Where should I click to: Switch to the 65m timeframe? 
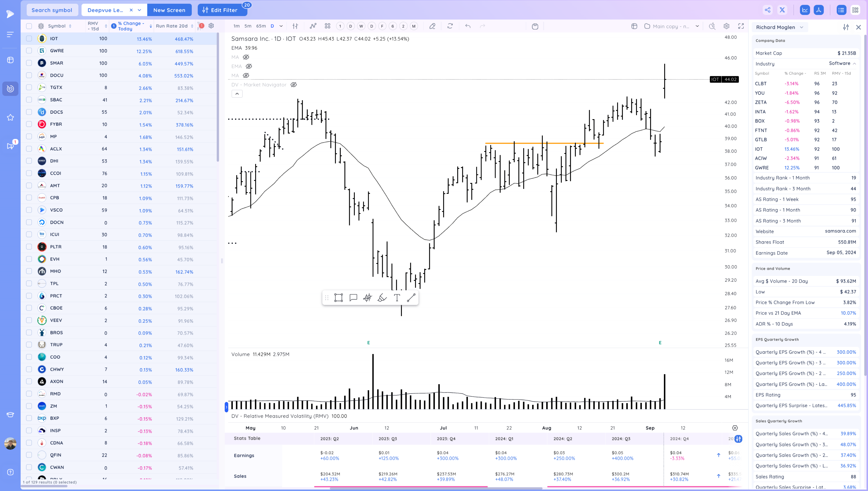coord(261,26)
